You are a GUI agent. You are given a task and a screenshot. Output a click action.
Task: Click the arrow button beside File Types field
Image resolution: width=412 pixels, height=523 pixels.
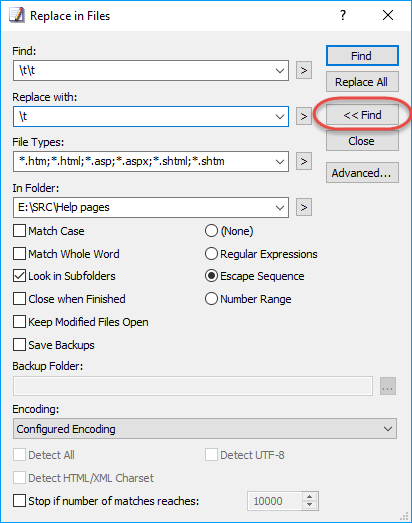click(304, 161)
